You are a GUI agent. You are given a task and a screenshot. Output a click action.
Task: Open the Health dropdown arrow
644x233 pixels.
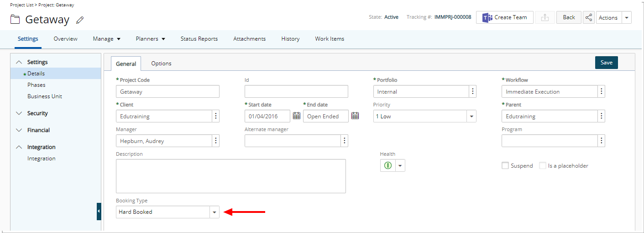point(400,165)
